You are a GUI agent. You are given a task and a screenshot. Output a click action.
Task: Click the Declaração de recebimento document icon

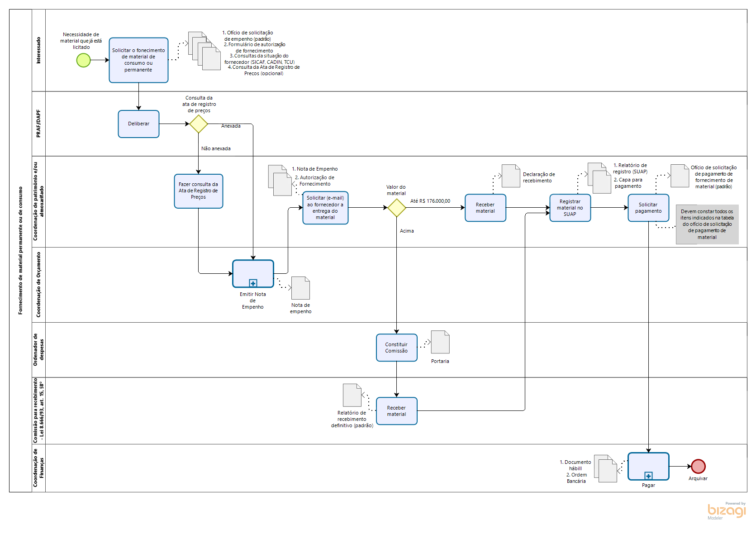coord(510,176)
